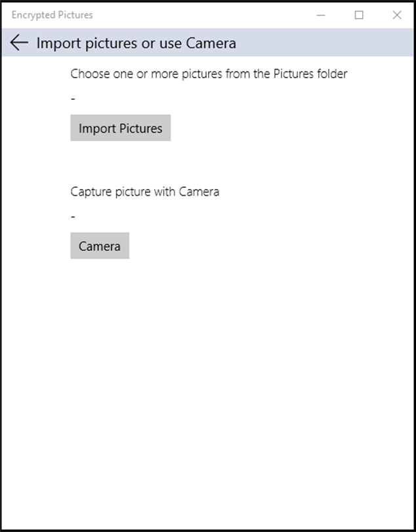
Task: Click the back arrow icon
Action: (19, 43)
